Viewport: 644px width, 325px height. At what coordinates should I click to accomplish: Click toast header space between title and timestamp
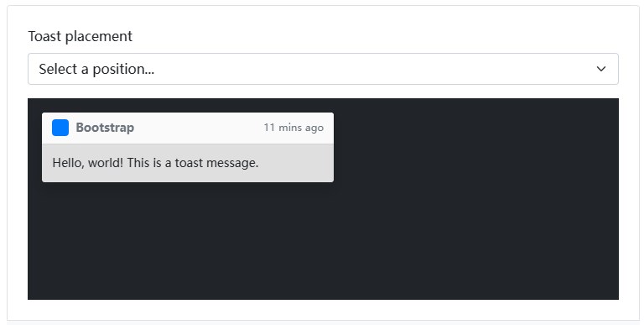[200, 128]
